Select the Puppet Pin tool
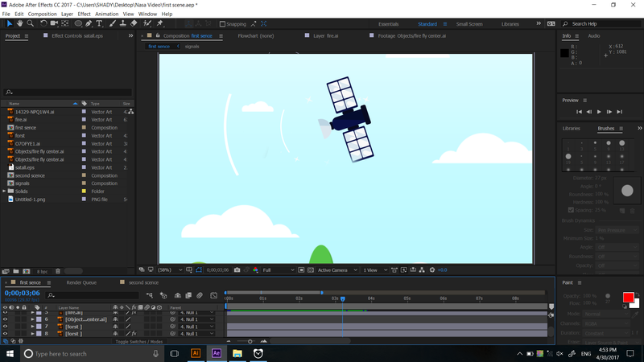Screen dimensions: 644x362 [160, 23]
